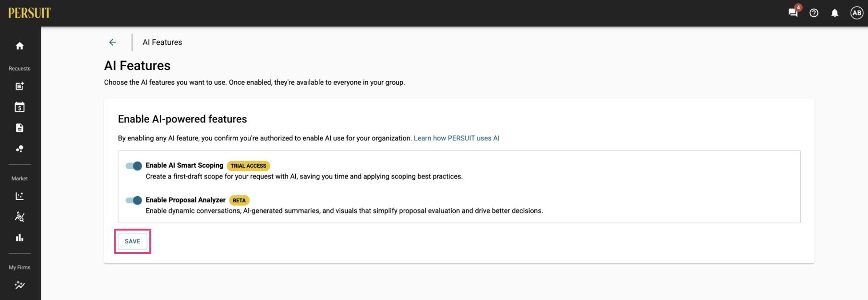This screenshot has height=300, width=868.
Task: Click the Market sidebar label
Action: 20,179
